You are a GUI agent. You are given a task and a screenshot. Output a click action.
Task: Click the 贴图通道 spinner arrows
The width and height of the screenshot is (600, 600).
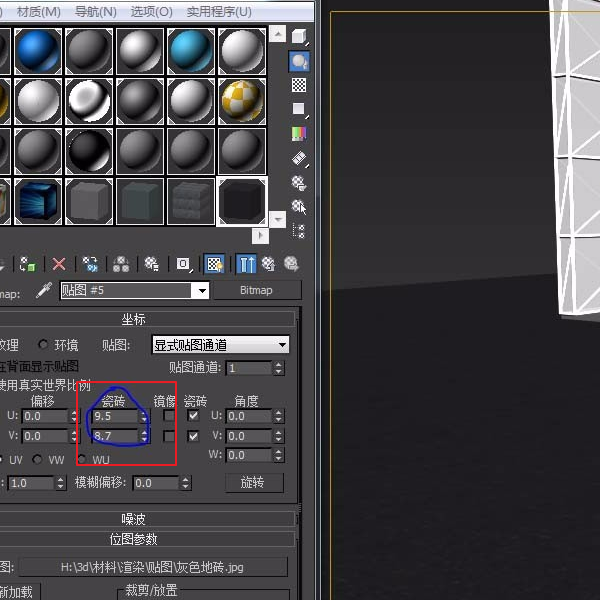click(x=279, y=368)
